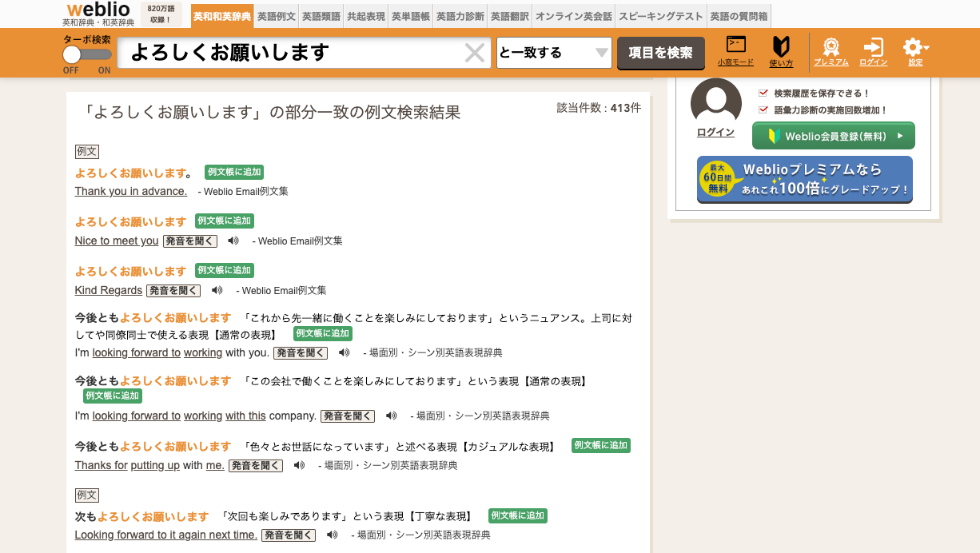Screen dimensions: 980x553
Task: Open the 設定 dropdown arrow menu
Action: point(926,48)
